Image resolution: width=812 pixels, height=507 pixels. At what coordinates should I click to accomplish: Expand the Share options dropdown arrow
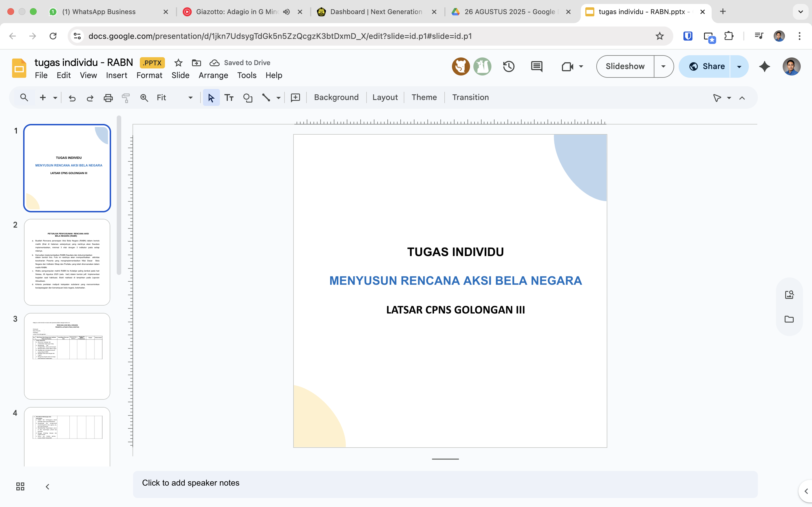point(739,66)
